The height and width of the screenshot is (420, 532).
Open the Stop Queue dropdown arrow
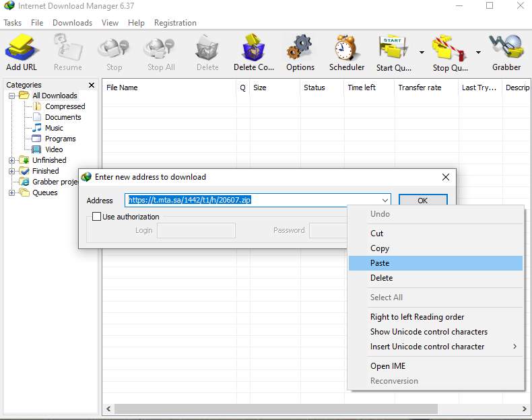[x=478, y=53]
